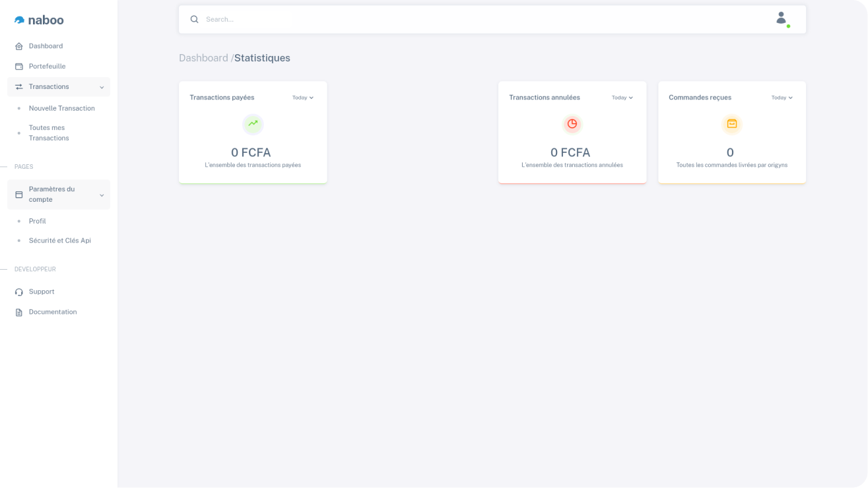Image resolution: width=868 pixels, height=488 pixels.
Task: Click the Dashboard breadcrumb link
Action: click(203, 58)
